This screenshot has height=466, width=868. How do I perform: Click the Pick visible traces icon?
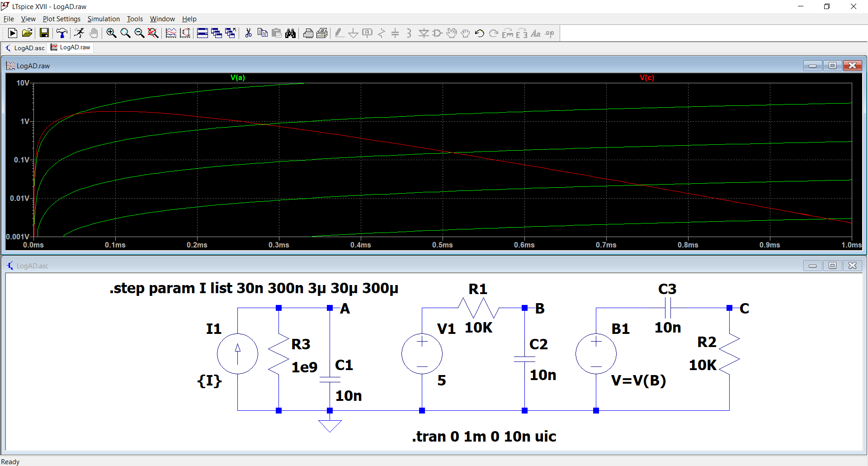[x=171, y=33]
